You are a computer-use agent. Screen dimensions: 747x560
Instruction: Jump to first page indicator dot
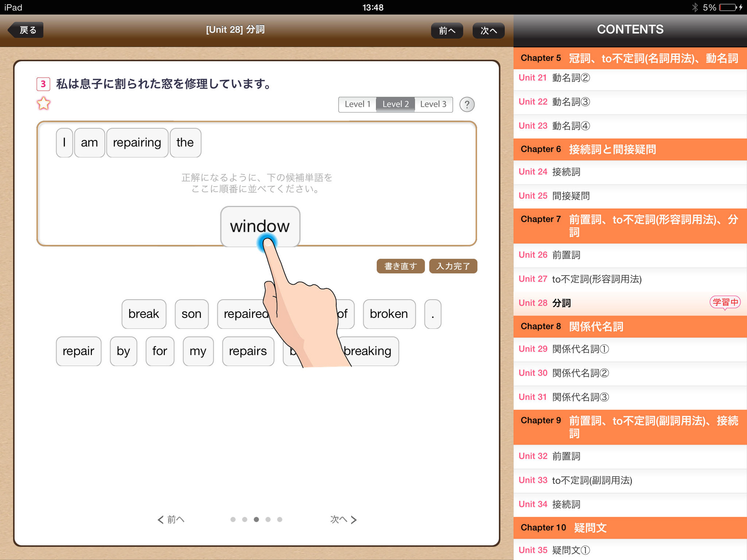pyautogui.click(x=233, y=520)
